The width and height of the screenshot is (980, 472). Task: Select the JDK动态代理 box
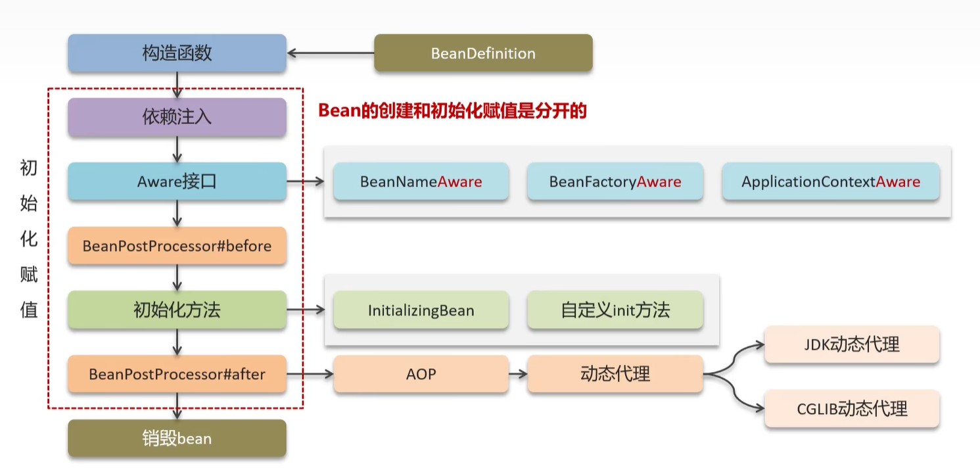pos(852,344)
